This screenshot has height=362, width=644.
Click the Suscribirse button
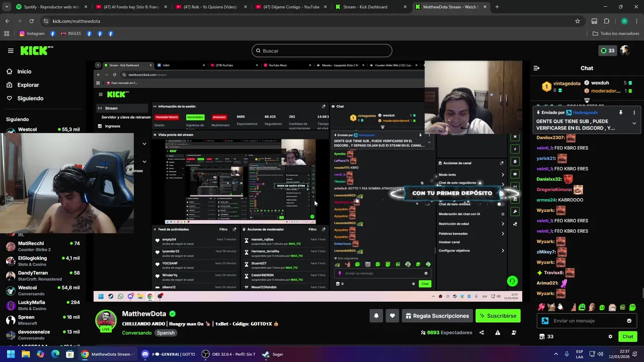(498, 316)
